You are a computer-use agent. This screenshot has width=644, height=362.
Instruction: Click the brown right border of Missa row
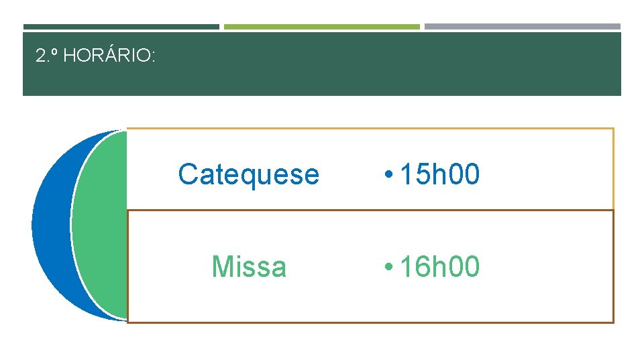click(613, 267)
